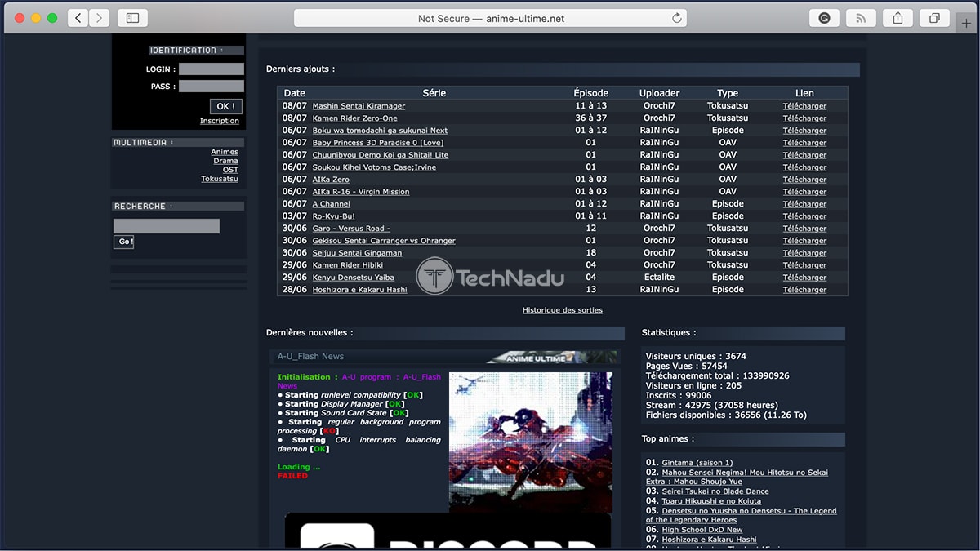Screen dimensions: 980x551
Task: Open Toaru Hikuushi e no Koiuta link
Action: pyautogui.click(x=711, y=501)
